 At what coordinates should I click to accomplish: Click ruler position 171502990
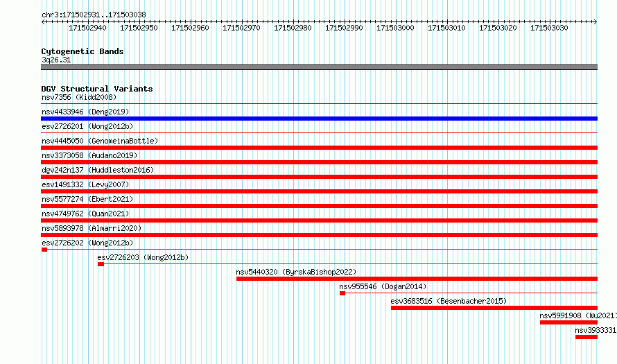click(344, 28)
